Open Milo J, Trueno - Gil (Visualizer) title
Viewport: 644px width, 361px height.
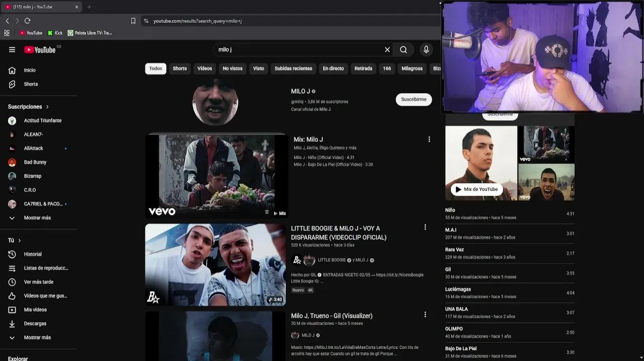click(x=332, y=316)
